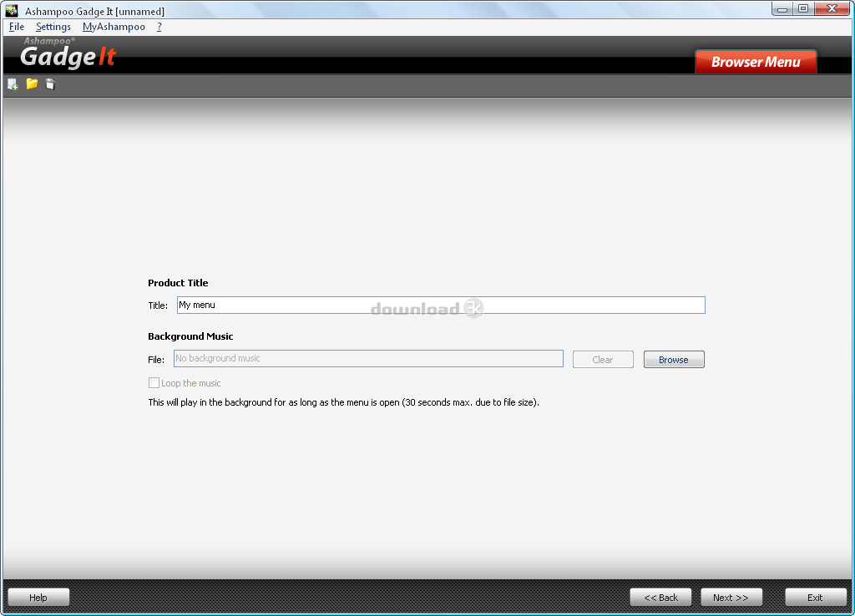Toggle the Loop the music checkbox
Image resolution: width=855 pixels, height=616 pixels.
[x=154, y=383]
